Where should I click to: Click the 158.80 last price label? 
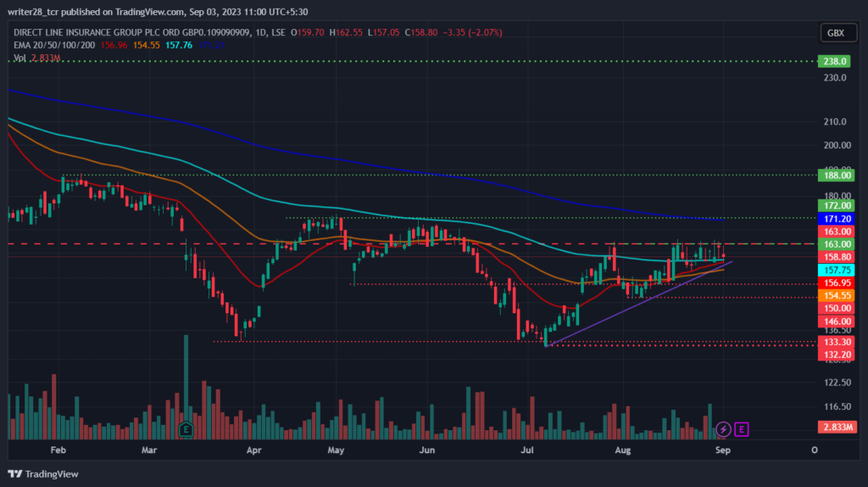pos(837,257)
